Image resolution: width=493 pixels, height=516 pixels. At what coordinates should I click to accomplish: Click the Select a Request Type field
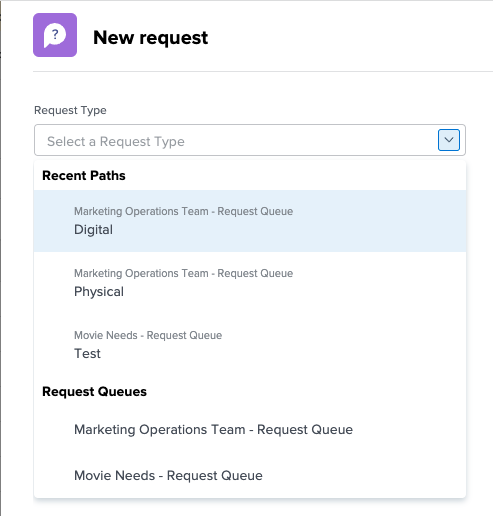(x=250, y=140)
